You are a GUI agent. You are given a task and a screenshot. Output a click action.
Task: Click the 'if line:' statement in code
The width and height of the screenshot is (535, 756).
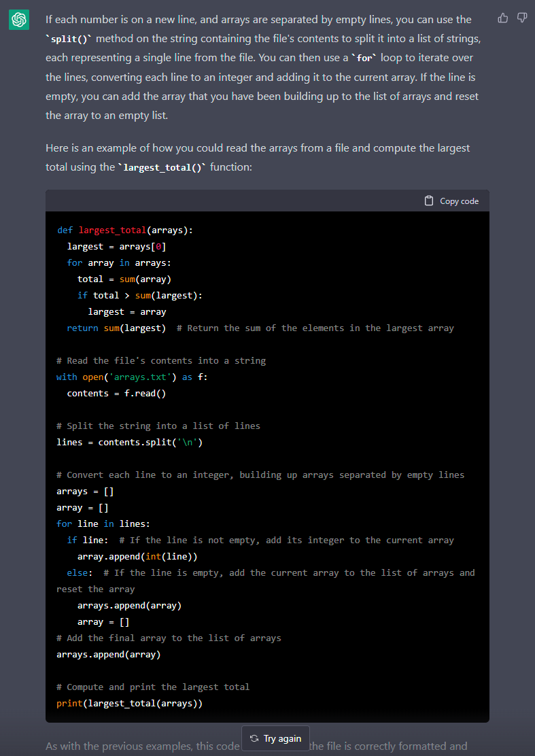[88, 540]
